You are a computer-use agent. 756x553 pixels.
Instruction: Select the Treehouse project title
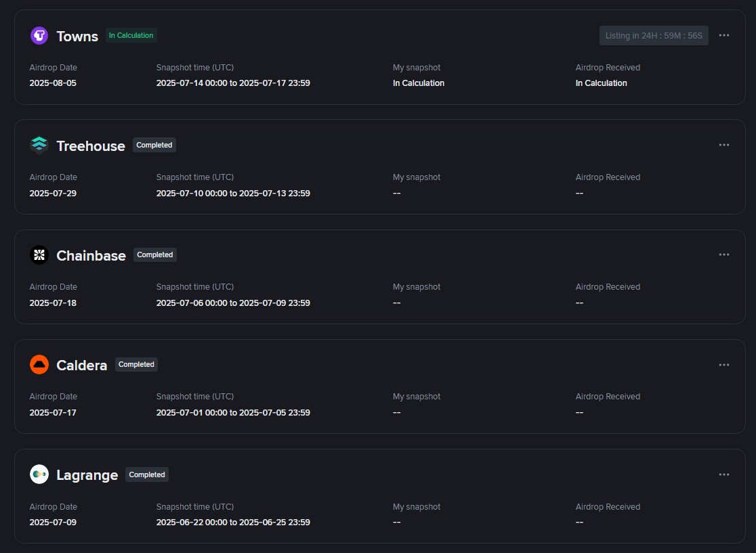(91, 146)
